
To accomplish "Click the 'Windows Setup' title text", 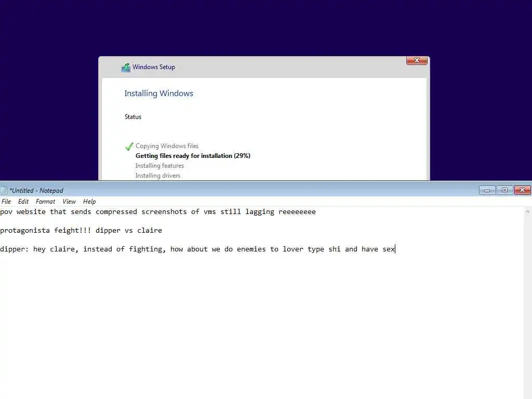I will [154, 67].
